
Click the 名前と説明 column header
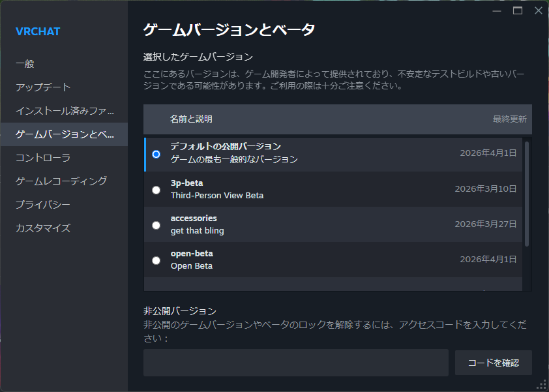191,119
